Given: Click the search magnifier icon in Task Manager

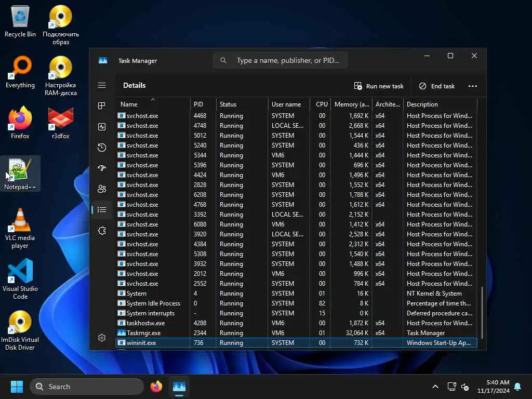Looking at the screenshot, I should click(223, 60).
